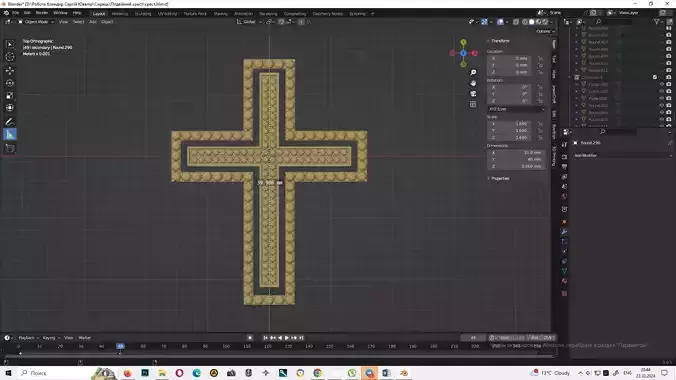Switch to Material Preview shading
Screen dimensions: 676x380
538,22
